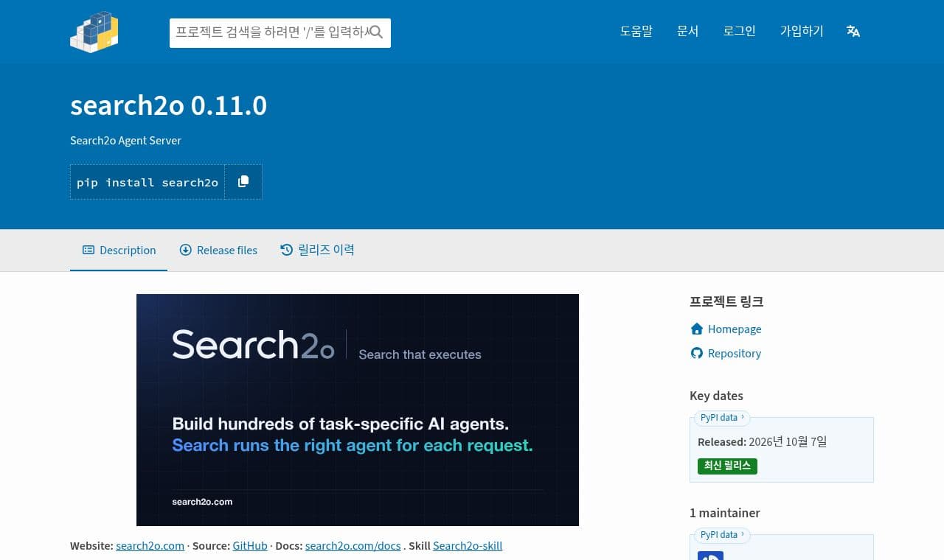Switch to the Description tab
This screenshot has height=560, width=944.
119,251
